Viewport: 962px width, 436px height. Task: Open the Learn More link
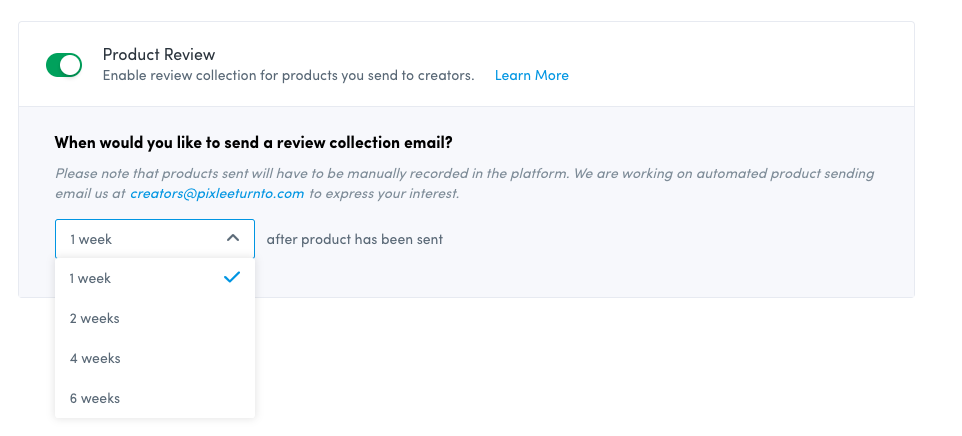click(531, 75)
